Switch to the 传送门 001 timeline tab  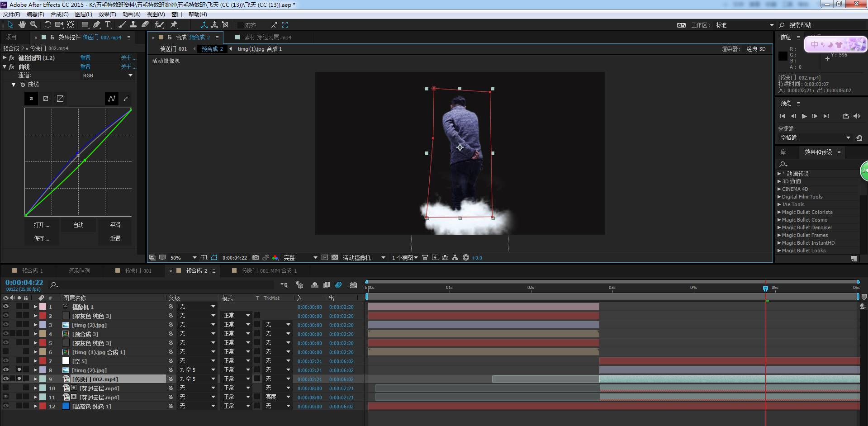[138, 271]
